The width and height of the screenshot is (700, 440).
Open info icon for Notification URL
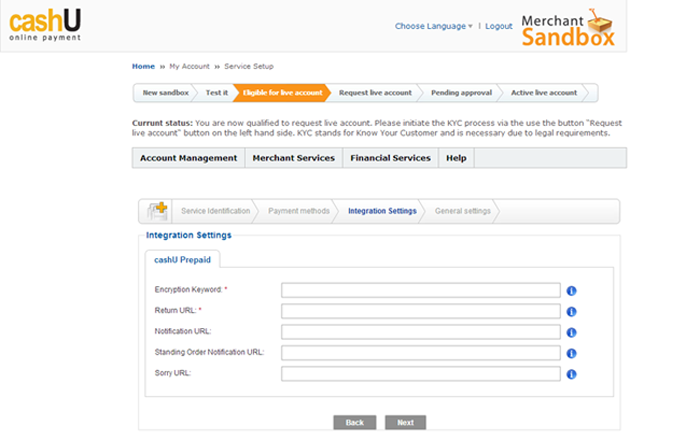pos(571,332)
